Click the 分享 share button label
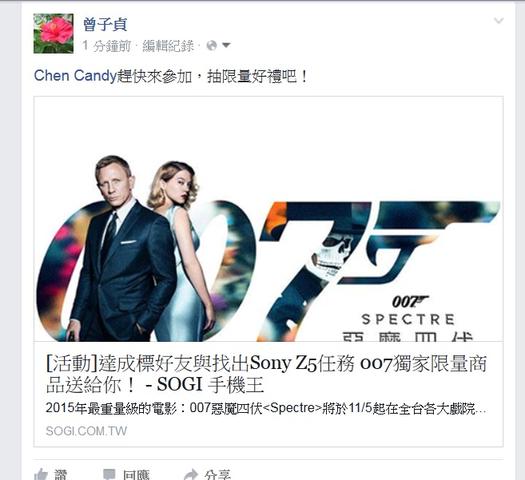Image resolution: width=525 pixels, height=480 pixels. pos(218,475)
